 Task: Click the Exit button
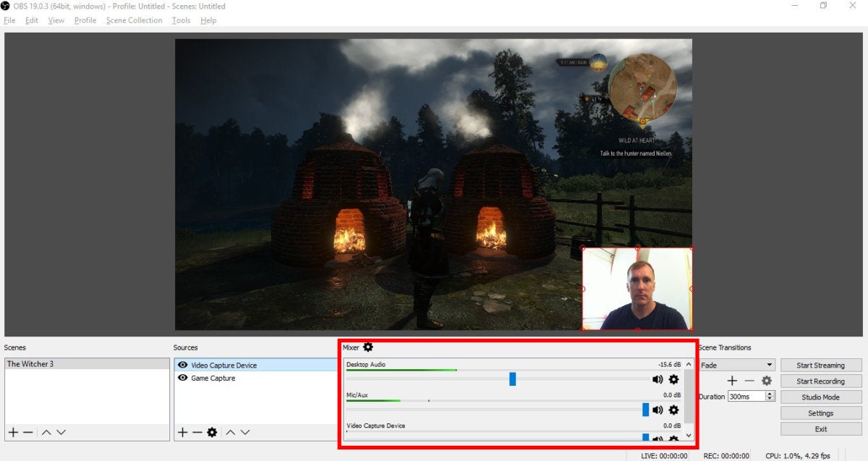[x=822, y=429]
